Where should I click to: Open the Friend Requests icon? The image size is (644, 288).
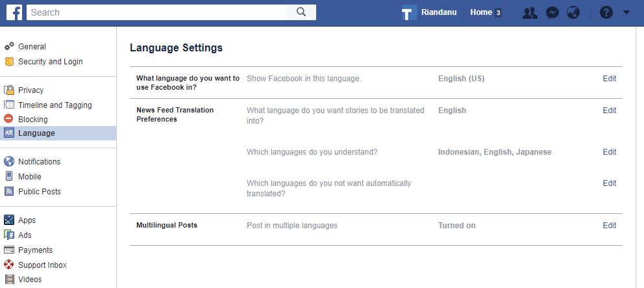click(530, 12)
